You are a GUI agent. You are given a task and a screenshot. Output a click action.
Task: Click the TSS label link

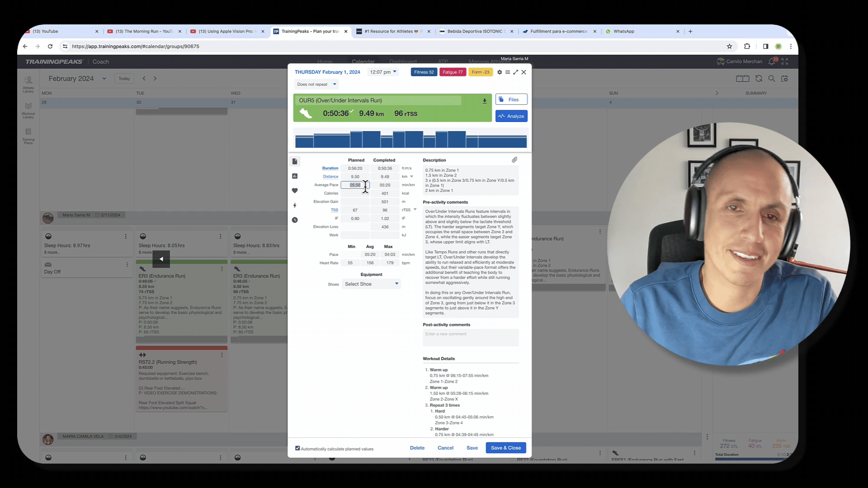pos(335,210)
